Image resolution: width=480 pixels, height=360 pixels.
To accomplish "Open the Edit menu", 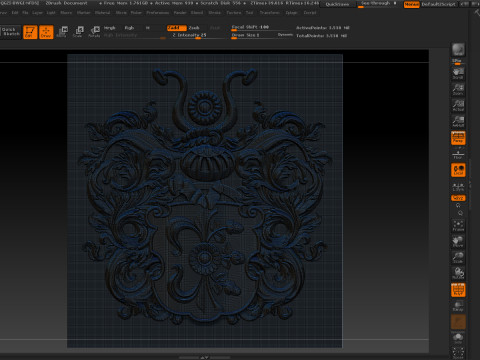I will (x=15, y=13).
